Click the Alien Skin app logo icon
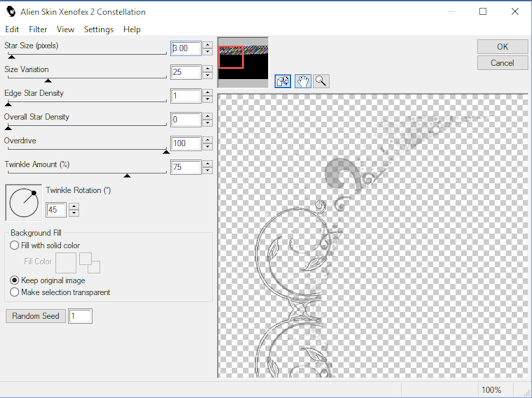Screen dimensions: 532x398 click(x=11, y=12)
